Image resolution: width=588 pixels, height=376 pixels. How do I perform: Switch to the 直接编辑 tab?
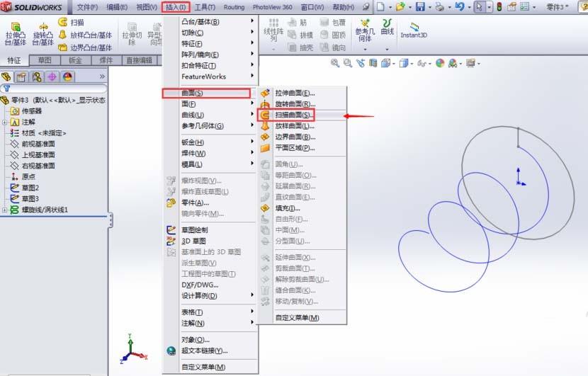(139, 60)
